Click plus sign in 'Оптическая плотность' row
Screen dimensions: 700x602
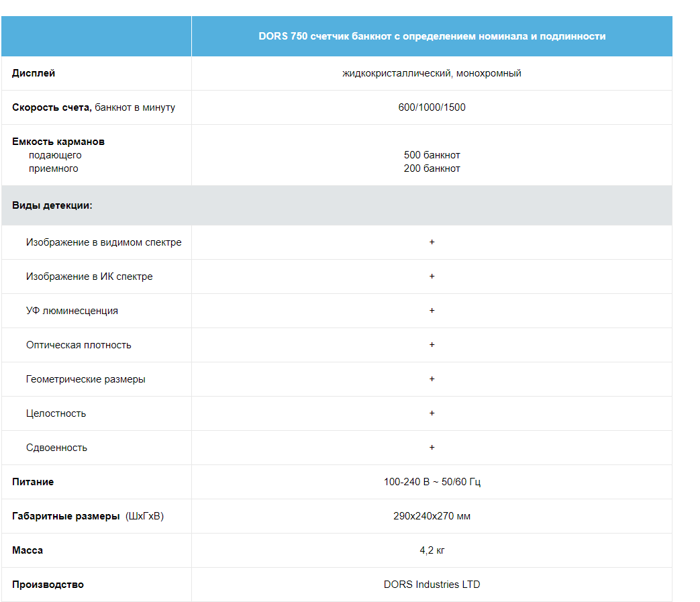[432, 344]
